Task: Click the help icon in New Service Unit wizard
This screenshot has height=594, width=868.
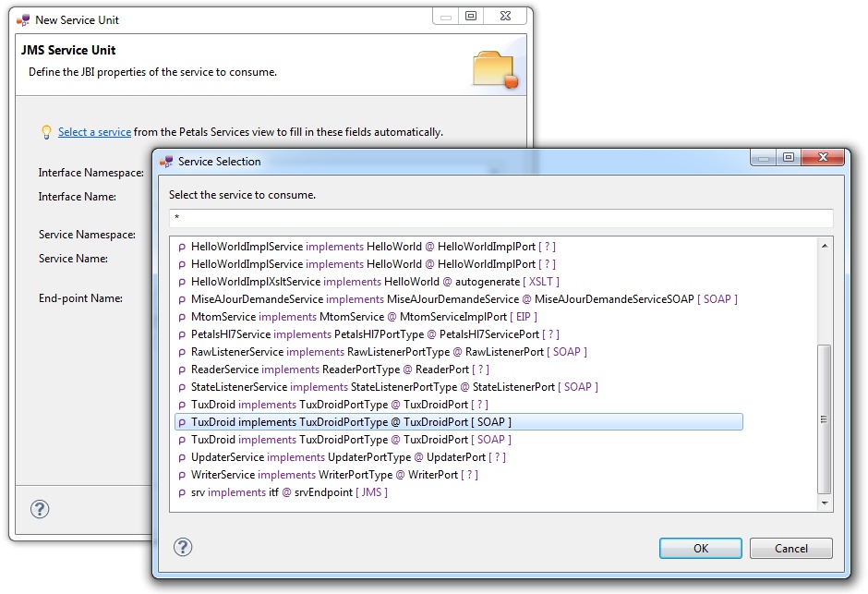Action: [40, 509]
